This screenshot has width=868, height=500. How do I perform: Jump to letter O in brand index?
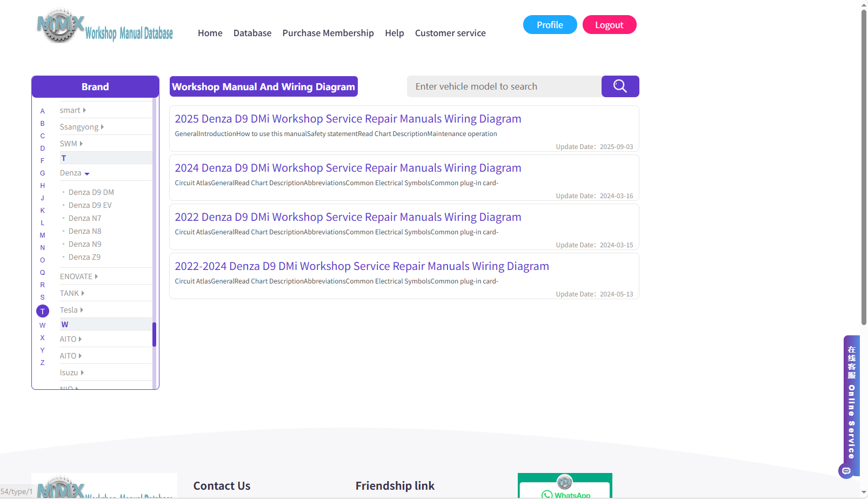tap(43, 260)
